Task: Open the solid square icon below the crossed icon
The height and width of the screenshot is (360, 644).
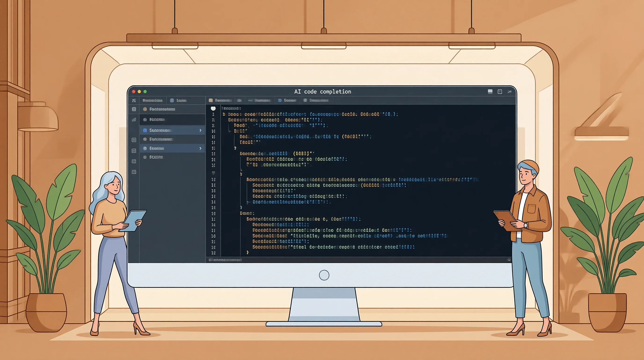Action: coord(134,109)
